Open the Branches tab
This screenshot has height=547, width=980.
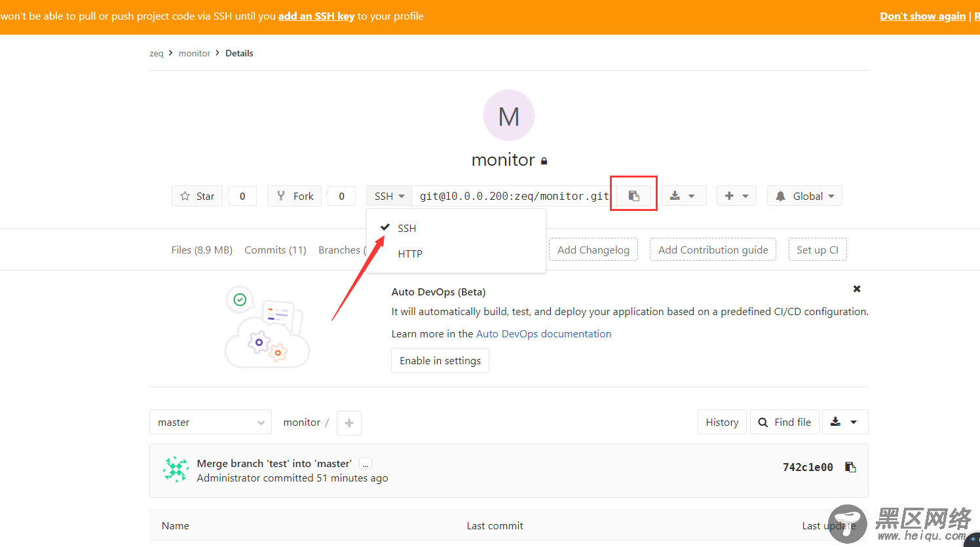point(342,250)
